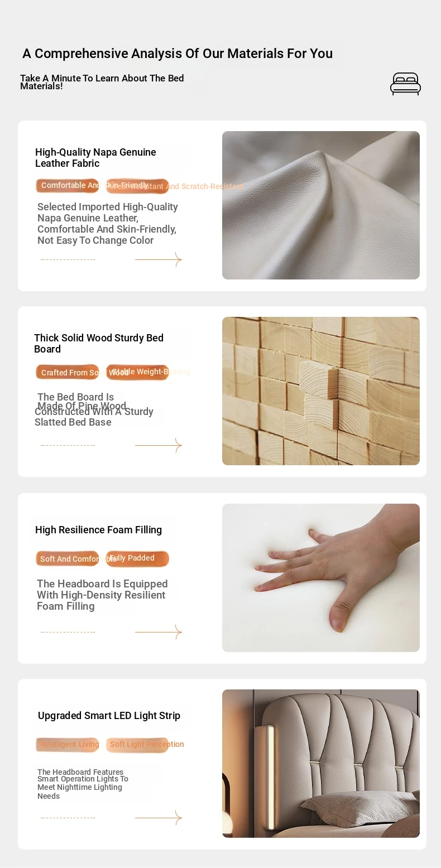This screenshot has height=868, width=441.
Task: Click the Upgraded Smart LED Light Strip heading
Action: (109, 716)
